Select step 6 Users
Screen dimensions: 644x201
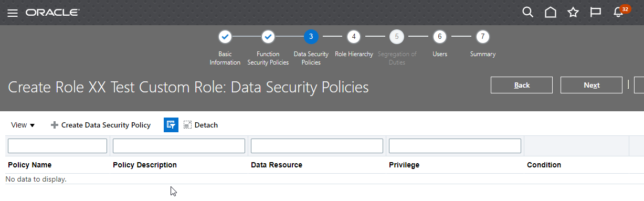(440, 37)
